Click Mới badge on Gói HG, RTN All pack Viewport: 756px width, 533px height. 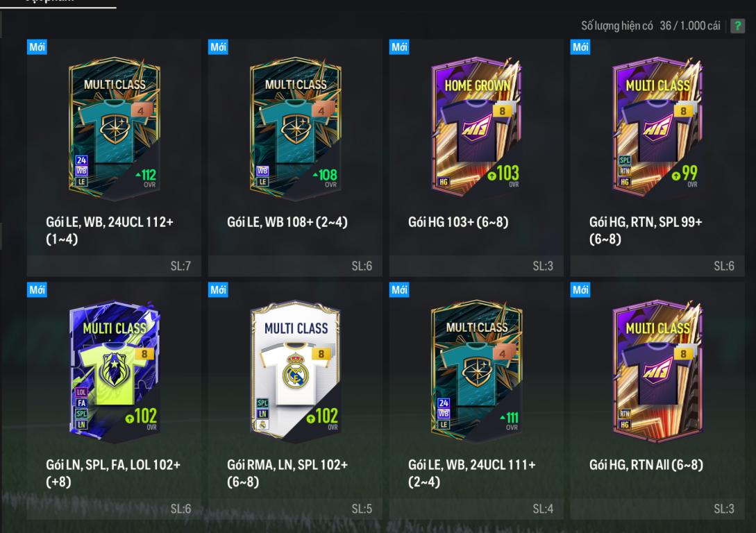[x=580, y=289]
